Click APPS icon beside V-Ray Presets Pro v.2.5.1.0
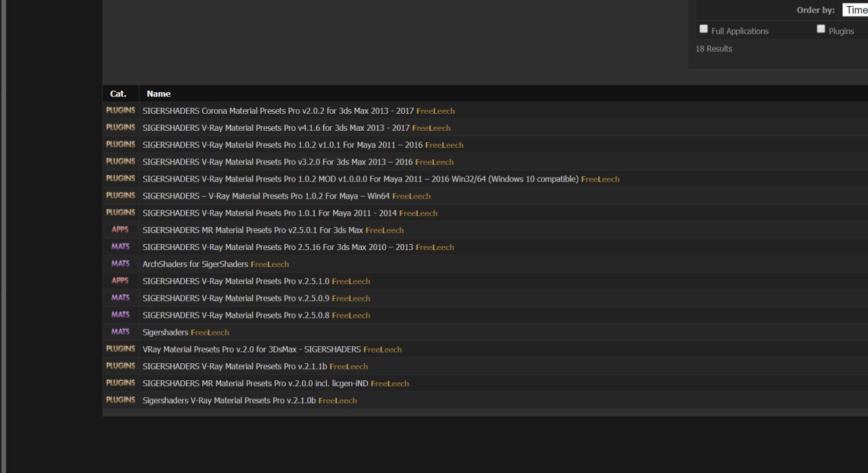The height and width of the screenshot is (473, 868). click(120, 281)
